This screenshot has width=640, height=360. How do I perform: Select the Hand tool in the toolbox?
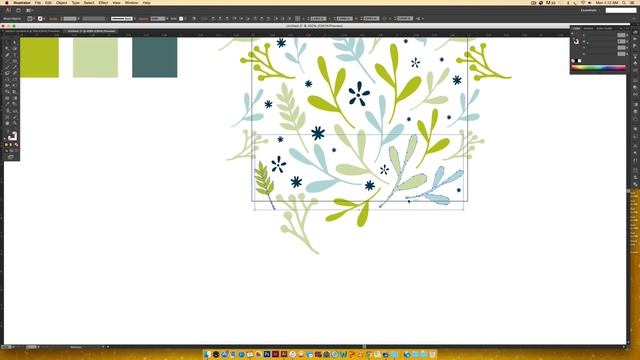(7, 123)
